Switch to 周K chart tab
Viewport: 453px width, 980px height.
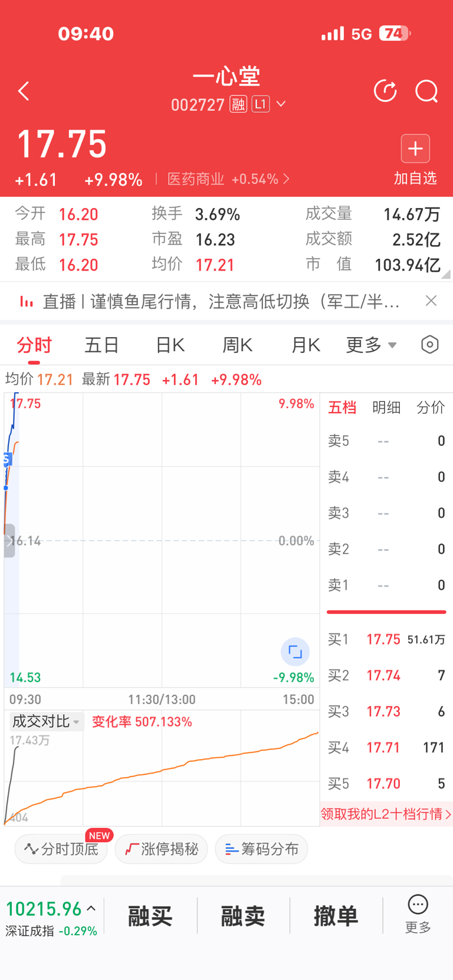tap(238, 345)
